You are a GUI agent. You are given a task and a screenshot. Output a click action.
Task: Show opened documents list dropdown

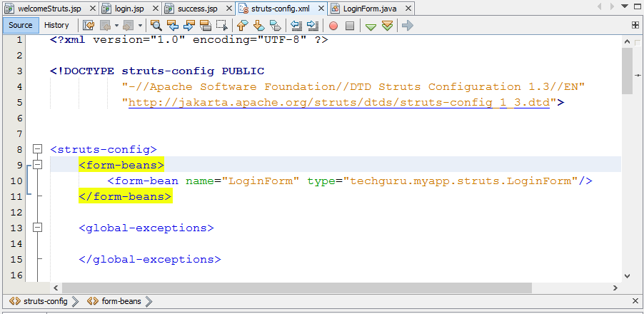click(x=625, y=6)
